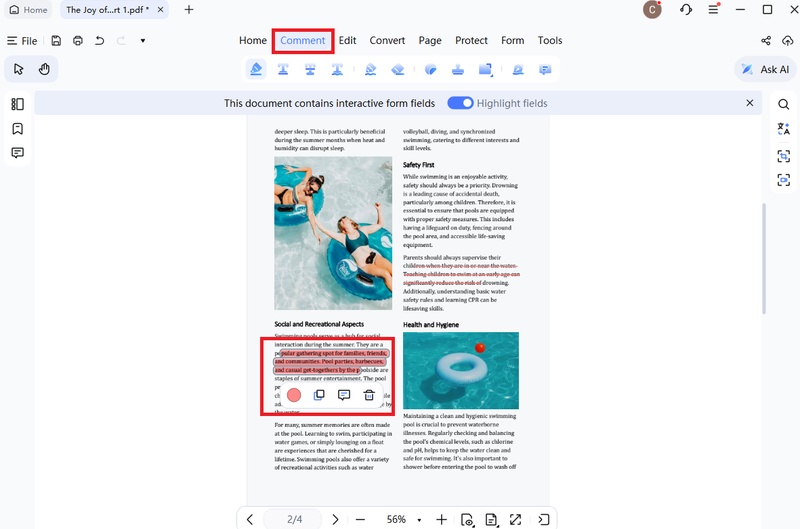Open the Translate tool in right sidebar
The image size is (800, 529).
pyautogui.click(x=784, y=129)
